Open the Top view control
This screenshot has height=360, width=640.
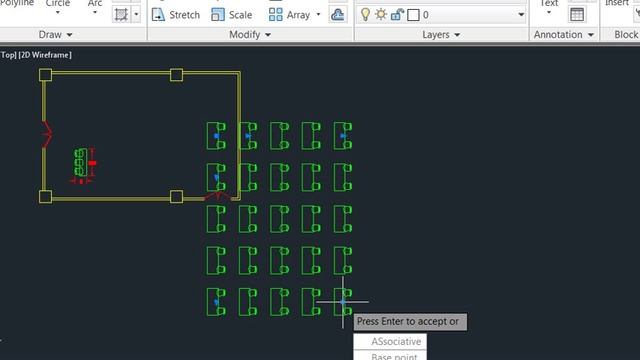(8, 55)
